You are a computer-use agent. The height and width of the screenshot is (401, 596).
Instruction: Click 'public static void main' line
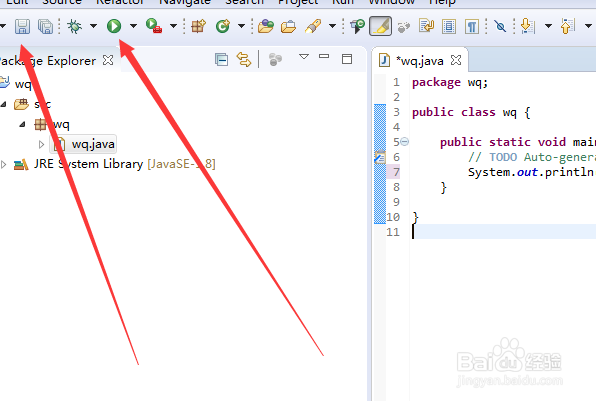tap(518, 142)
